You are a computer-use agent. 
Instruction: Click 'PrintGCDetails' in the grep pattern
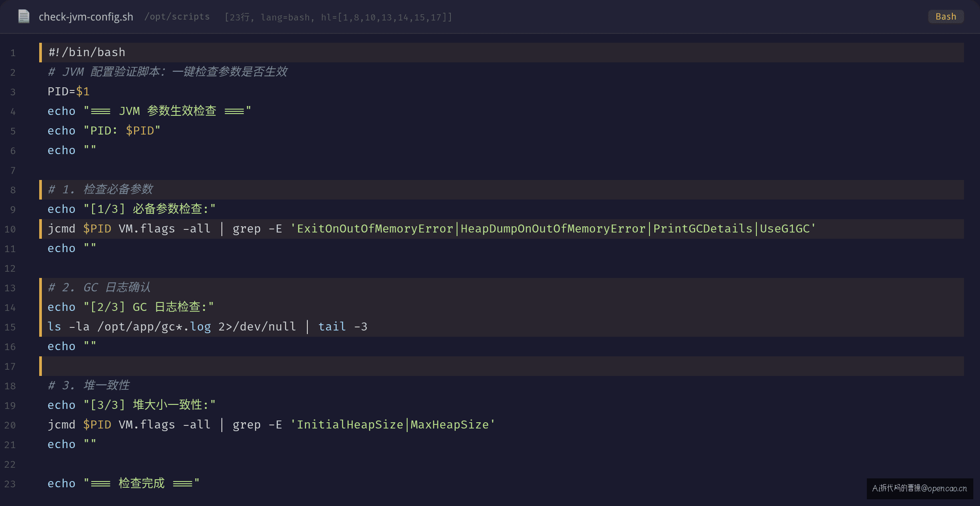[x=702, y=229]
